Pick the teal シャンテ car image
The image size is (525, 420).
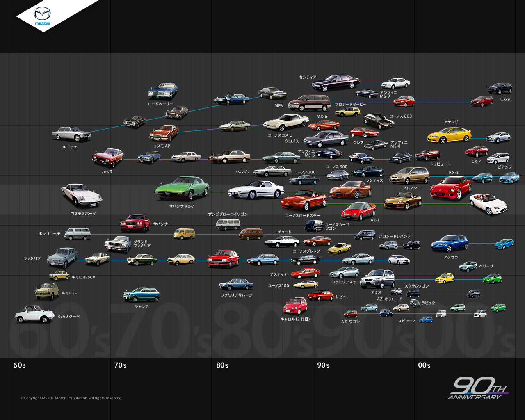[x=142, y=294]
